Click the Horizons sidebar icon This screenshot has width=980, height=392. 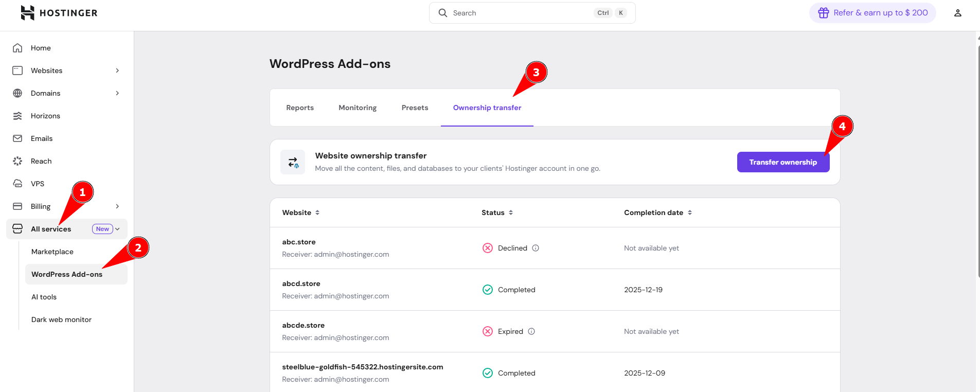coord(17,116)
